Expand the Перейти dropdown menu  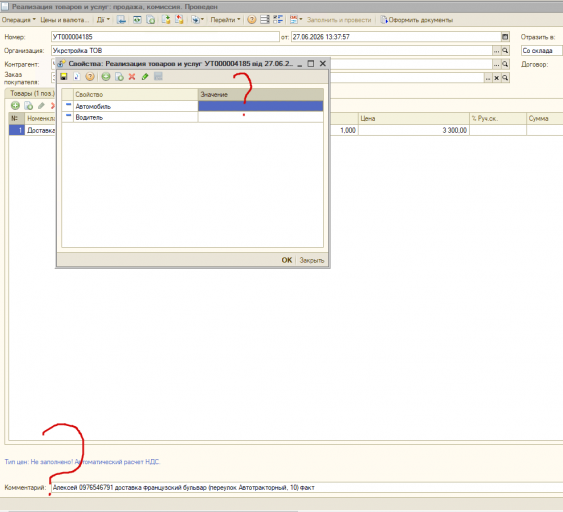pyautogui.click(x=225, y=20)
